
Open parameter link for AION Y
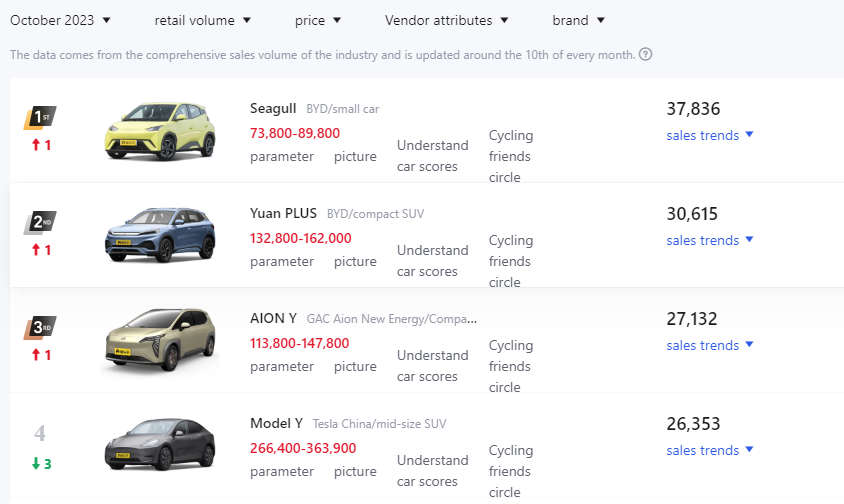click(x=282, y=367)
